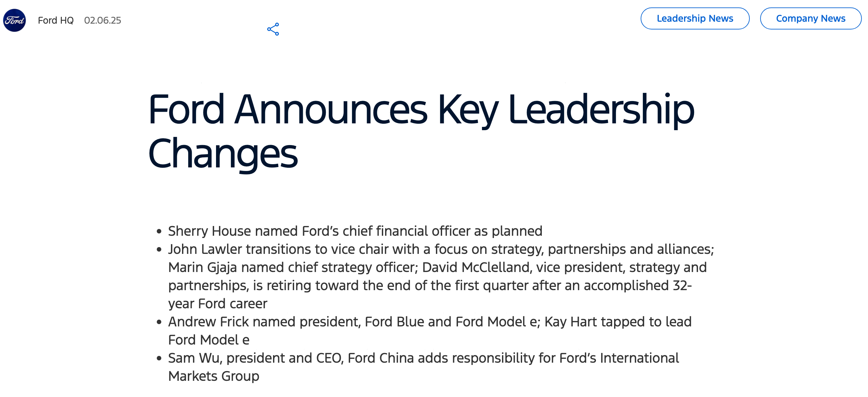The width and height of the screenshot is (868, 397).
Task: Open the share icon menu
Action: click(273, 29)
